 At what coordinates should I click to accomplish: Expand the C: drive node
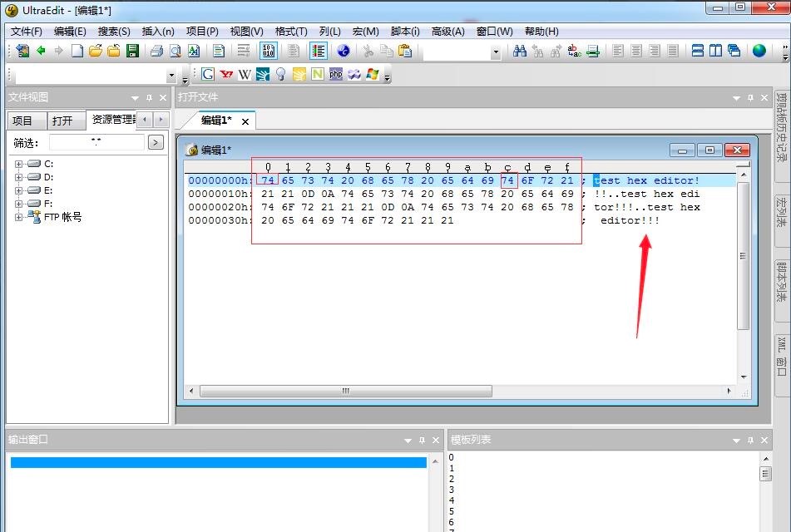click(18, 164)
